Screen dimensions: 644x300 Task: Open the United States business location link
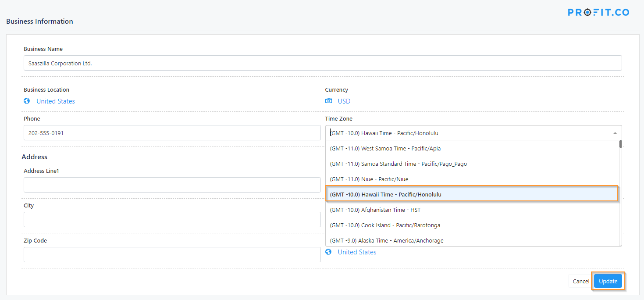point(56,101)
